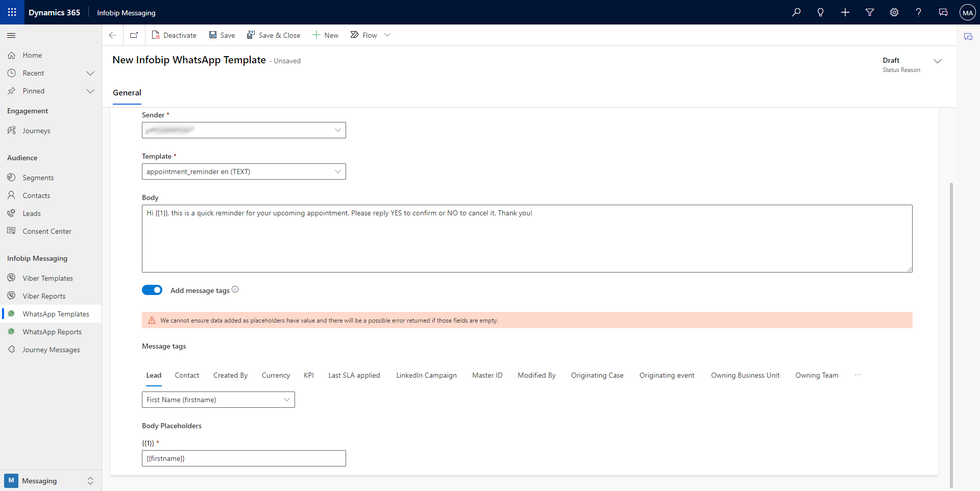Screen dimensions: 980x491
Task: Click the Save & Close button
Action: pyautogui.click(x=274, y=35)
